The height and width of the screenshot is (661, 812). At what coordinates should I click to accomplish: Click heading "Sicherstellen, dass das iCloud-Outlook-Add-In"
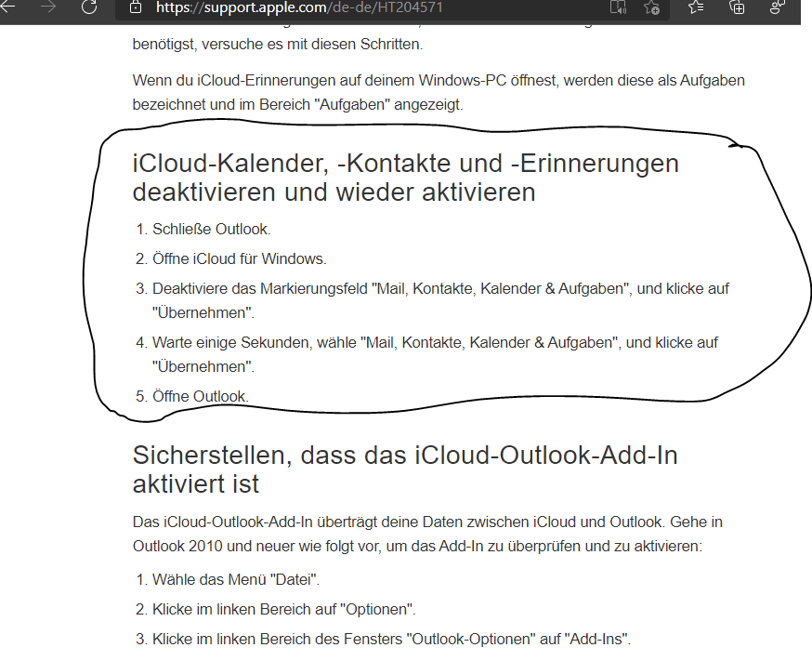[405, 469]
